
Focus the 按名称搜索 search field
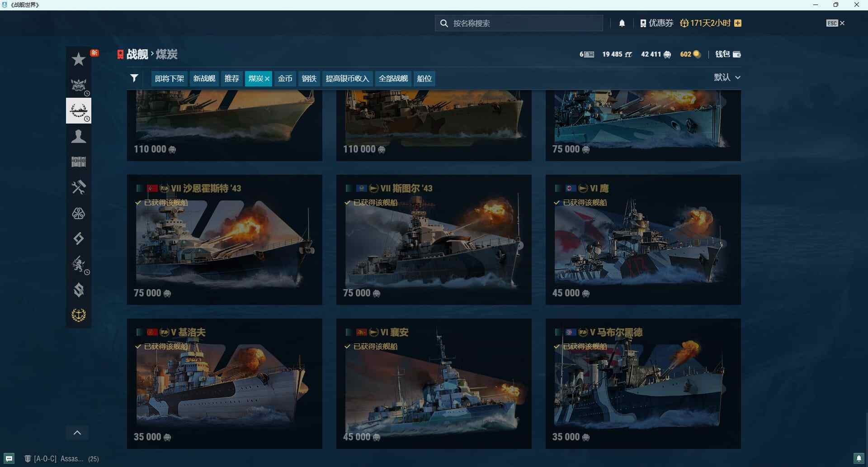(519, 23)
